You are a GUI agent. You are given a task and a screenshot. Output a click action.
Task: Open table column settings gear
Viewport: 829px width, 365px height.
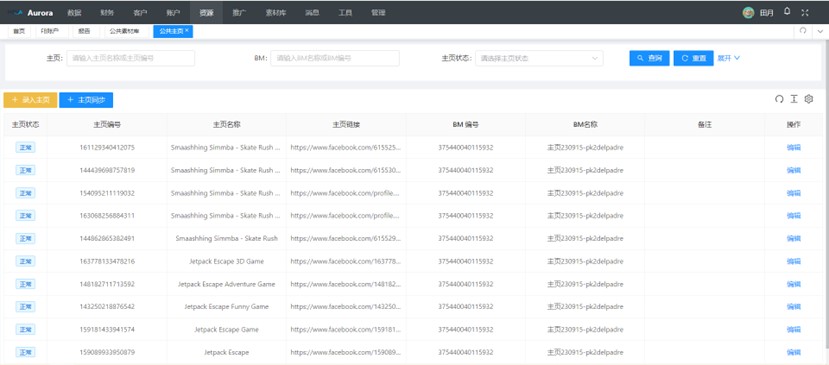coord(808,99)
